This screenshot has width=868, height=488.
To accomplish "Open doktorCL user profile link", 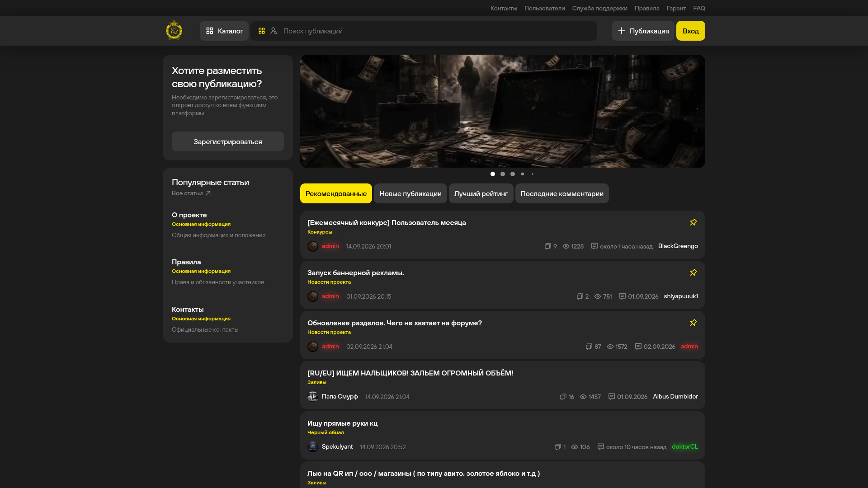I will tap(685, 447).
